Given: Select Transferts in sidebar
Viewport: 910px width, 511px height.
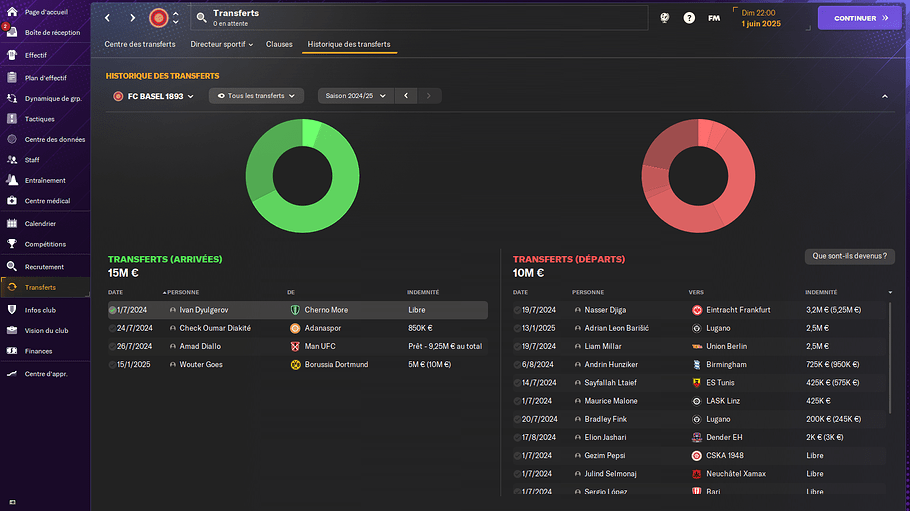Looking at the screenshot, I should (x=45, y=287).
